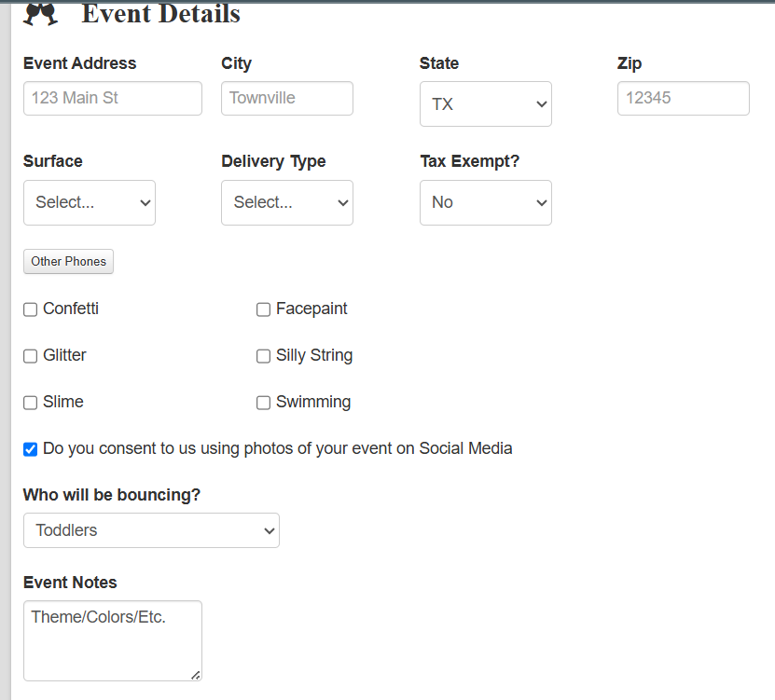Click the Event Address input field
The image size is (775, 700).
tap(112, 98)
